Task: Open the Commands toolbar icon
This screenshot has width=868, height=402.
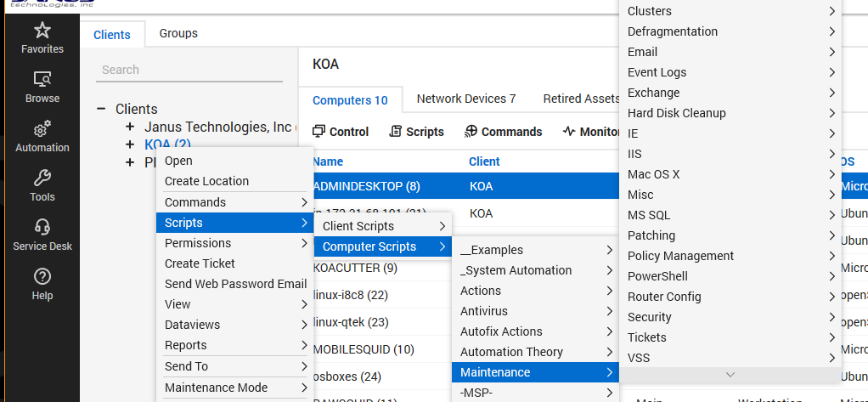Action: pyautogui.click(x=471, y=132)
